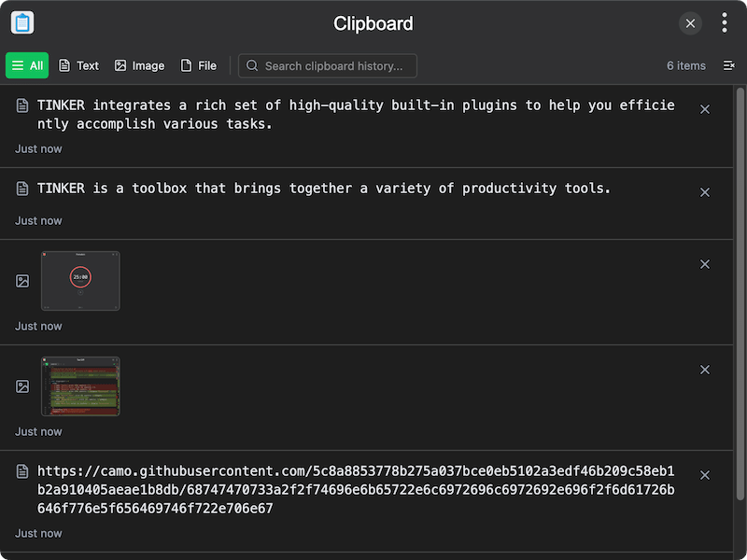
Task: Click the image type icon beside timer thumbnail
Action: point(22,281)
